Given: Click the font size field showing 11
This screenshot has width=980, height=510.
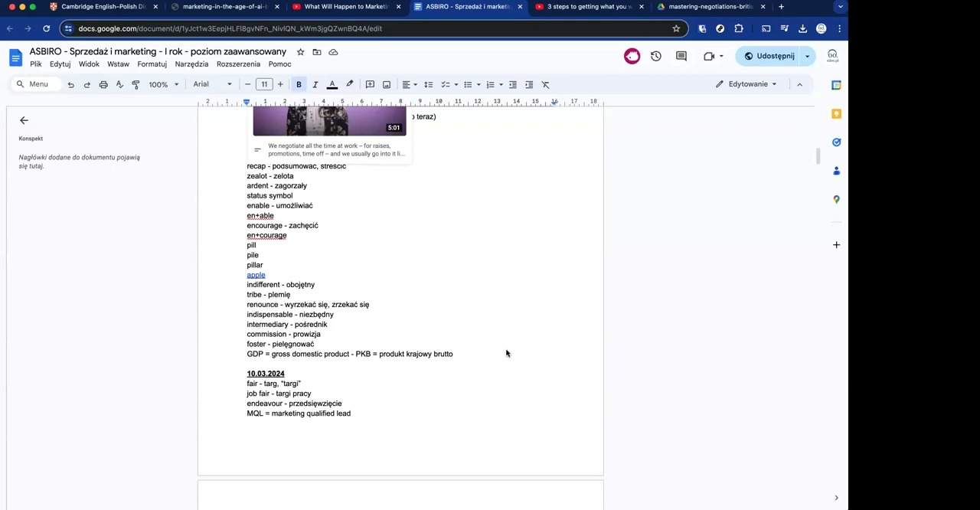Looking at the screenshot, I should [264, 84].
